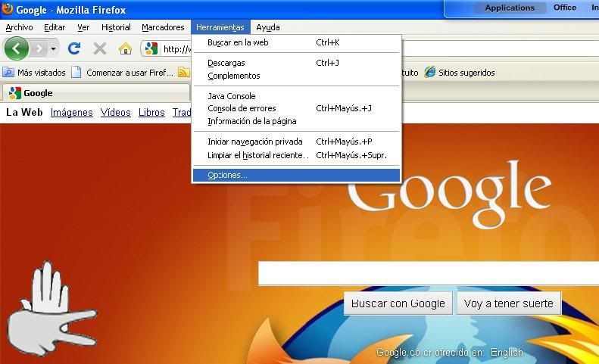Click the Más visitados bookmarks icon
This screenshot has width=599, height=364.
click(8, 72)
